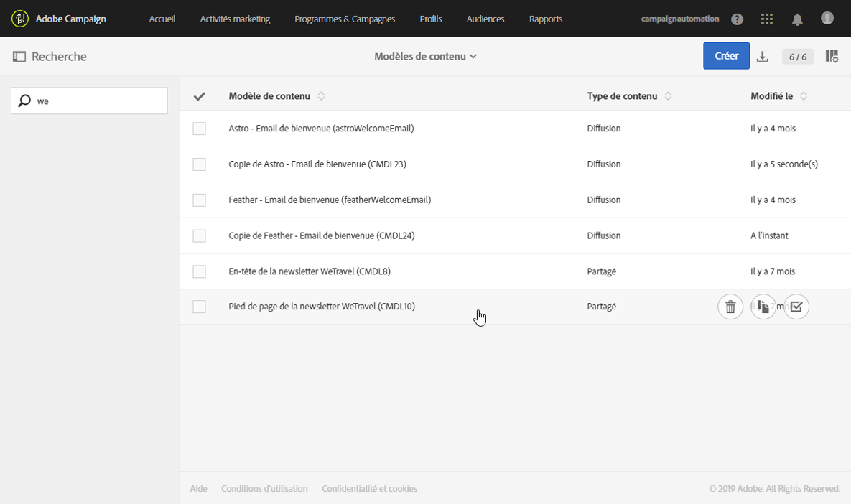The image size is (851, 504).
Task: Toggle the Recherche side panel icon
Action: 19,57
